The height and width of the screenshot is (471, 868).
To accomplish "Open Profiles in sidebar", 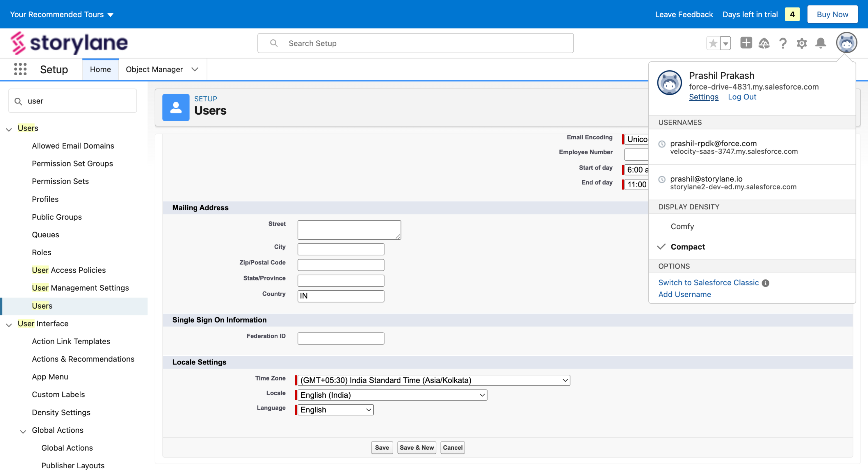I will coord(45,199).
